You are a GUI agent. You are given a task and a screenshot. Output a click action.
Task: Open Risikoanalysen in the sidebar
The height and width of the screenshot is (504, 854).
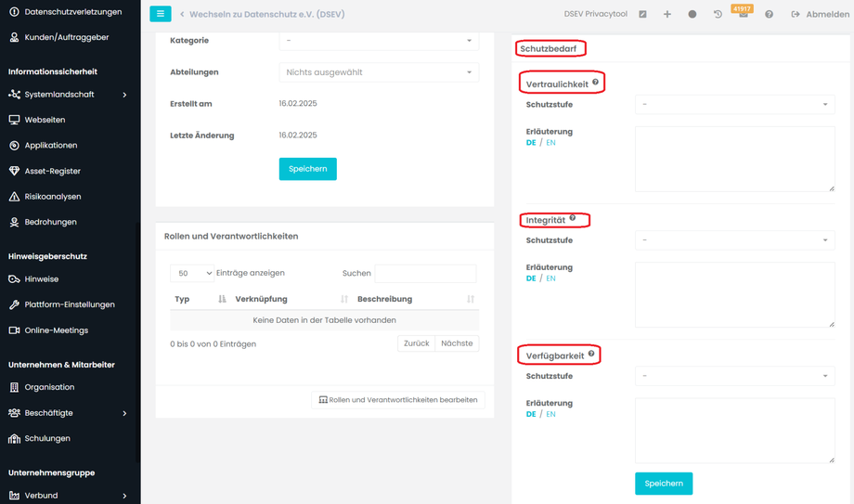click(x=53, y=197)
